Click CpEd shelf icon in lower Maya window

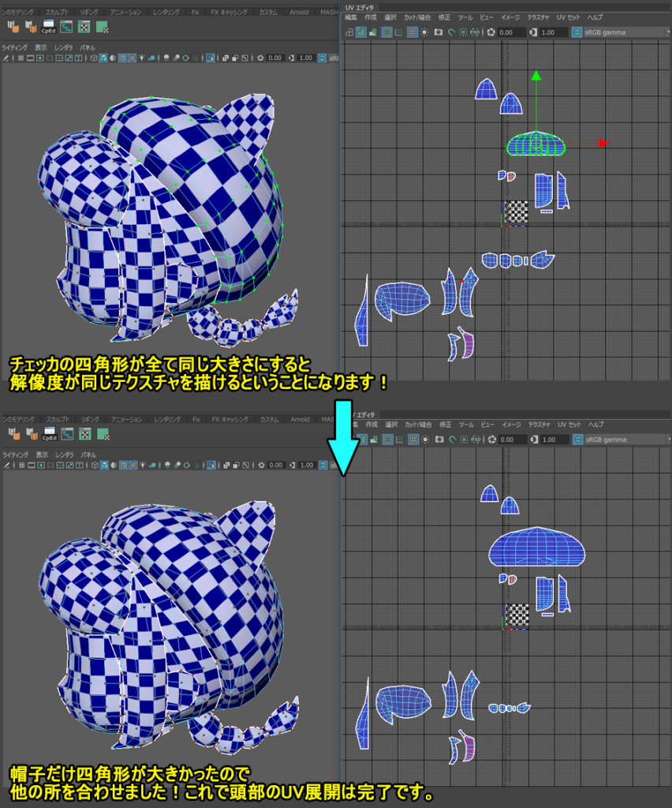50,434
